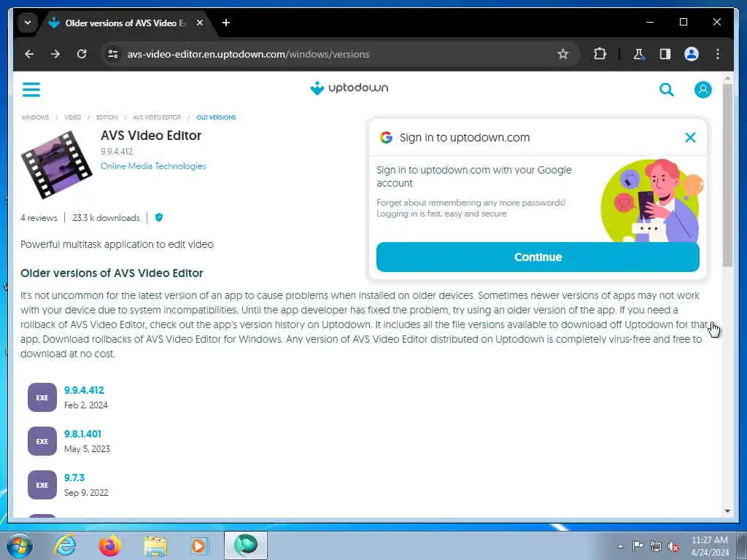
Task: Open the site search magnifier icon
Action: pyautogui.click(x=667, y=90)
